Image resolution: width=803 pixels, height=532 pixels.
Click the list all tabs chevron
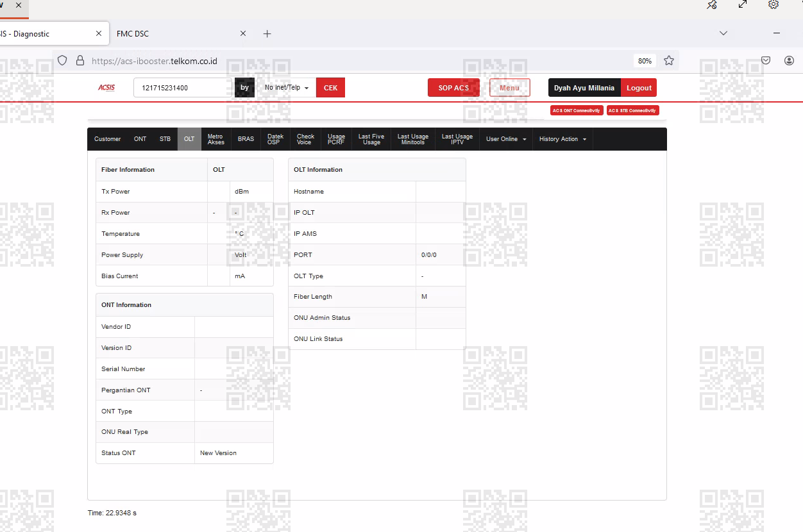coord(723,33)
